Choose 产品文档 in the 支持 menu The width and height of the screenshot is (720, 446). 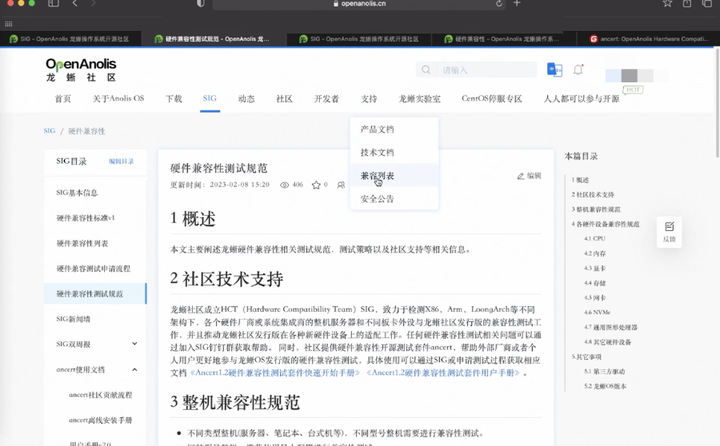377,130
